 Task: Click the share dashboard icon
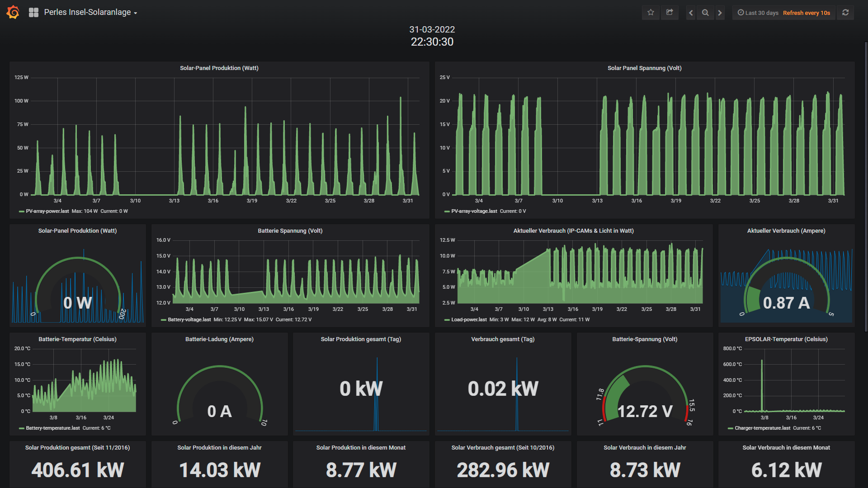670,13
